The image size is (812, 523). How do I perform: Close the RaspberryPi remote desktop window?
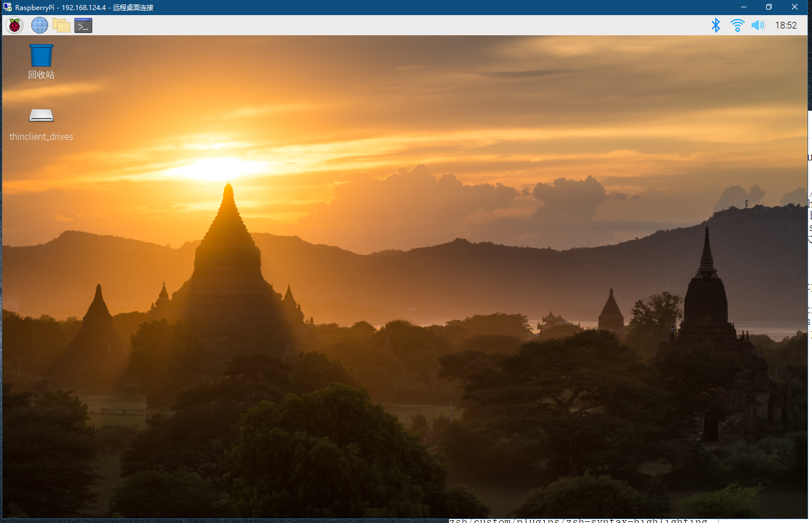[x=795, y=7]
